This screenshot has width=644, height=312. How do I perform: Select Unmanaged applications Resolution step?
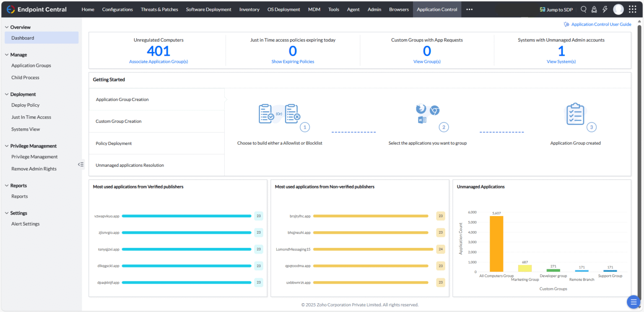157,165
